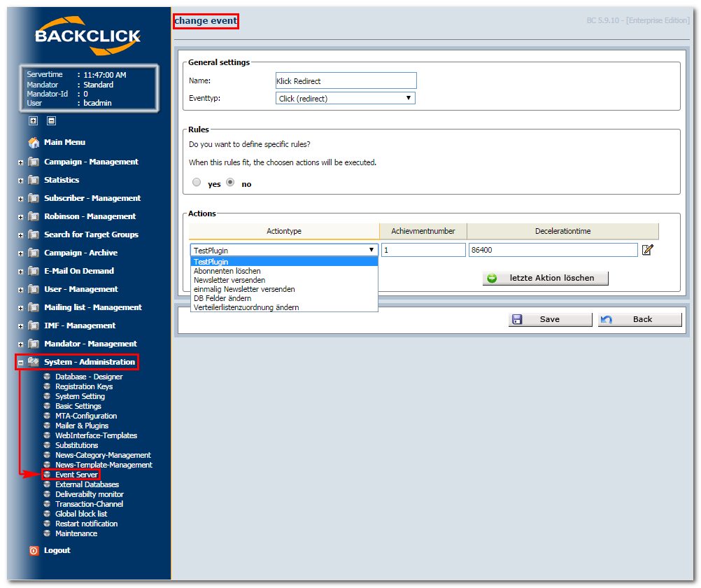
Task: Click the BACKCLICK logo
Action: tap(88, 36)
